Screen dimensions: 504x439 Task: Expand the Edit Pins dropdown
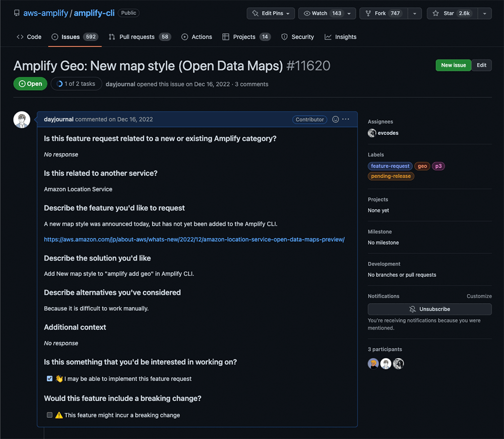[x=288, y=14]
